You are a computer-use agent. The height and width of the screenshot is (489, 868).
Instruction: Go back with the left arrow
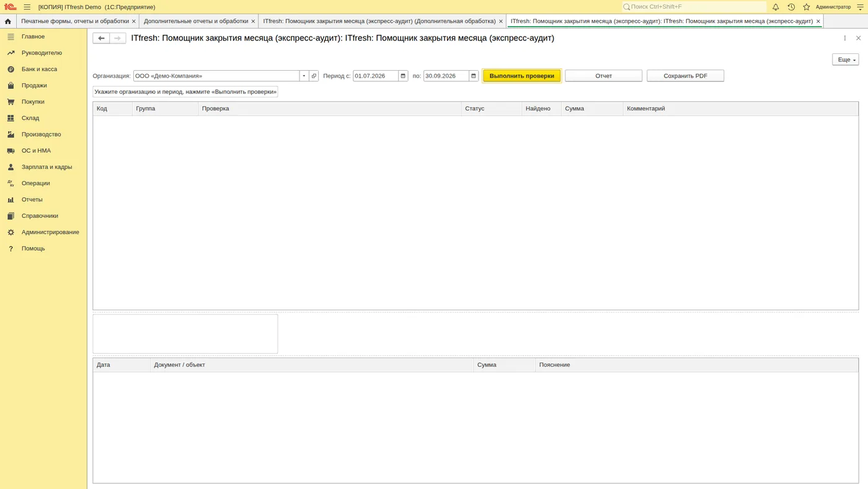[x=101, y=38]
